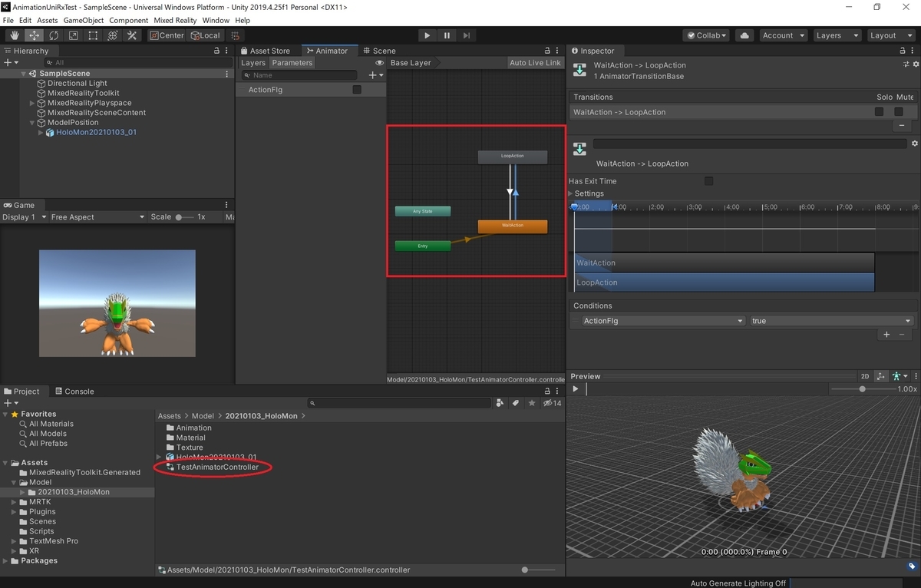Toggle hidden packages count (14)
This screenshot has width=921, height=588.
[x=553, y=403]
